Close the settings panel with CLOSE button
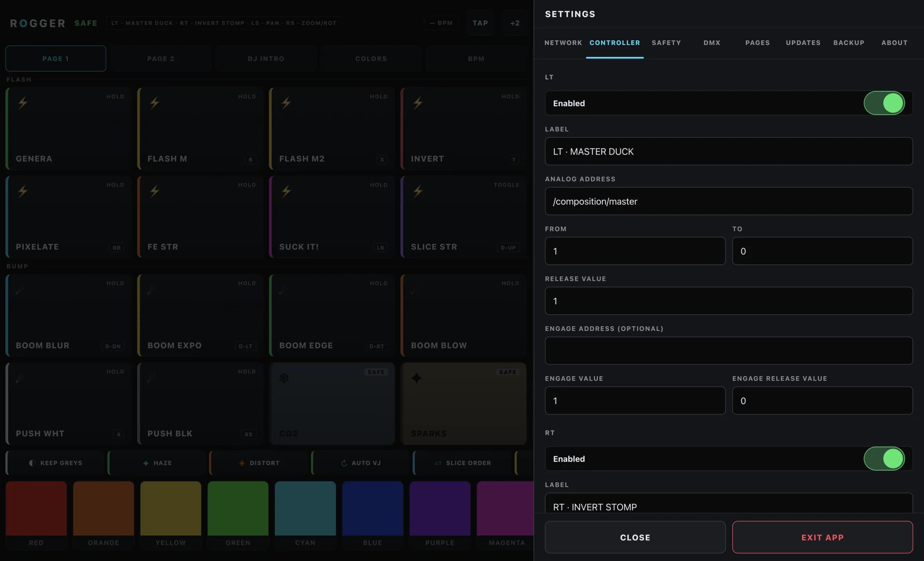Screen dimensions: 924x561 635,537
